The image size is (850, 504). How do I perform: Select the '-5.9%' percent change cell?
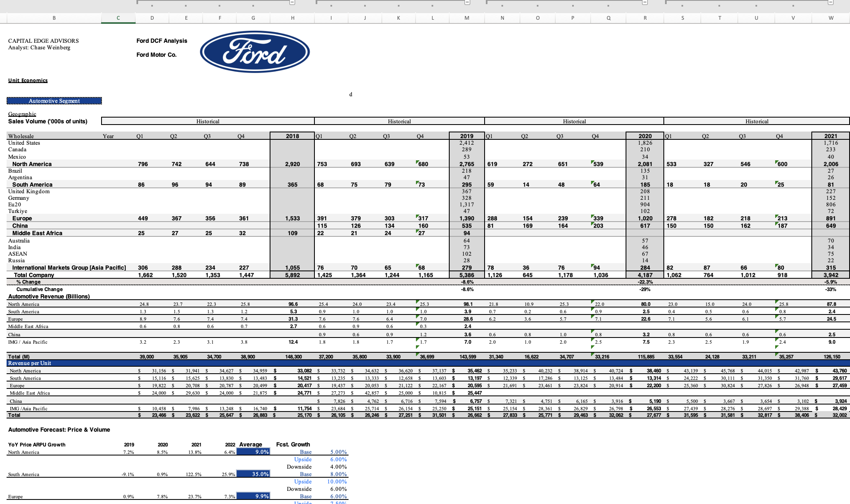(x=831, y=282)
